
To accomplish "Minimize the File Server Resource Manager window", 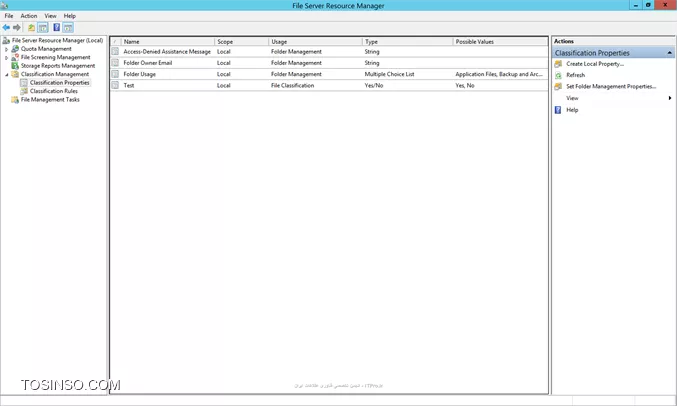I will [x=636, y=5].
